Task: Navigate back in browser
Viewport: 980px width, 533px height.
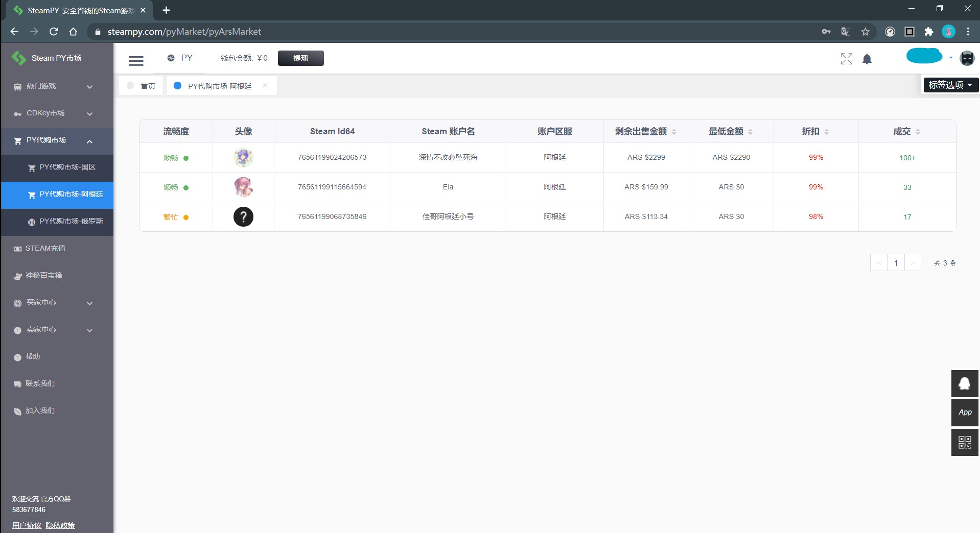Action: click(14, 32)
